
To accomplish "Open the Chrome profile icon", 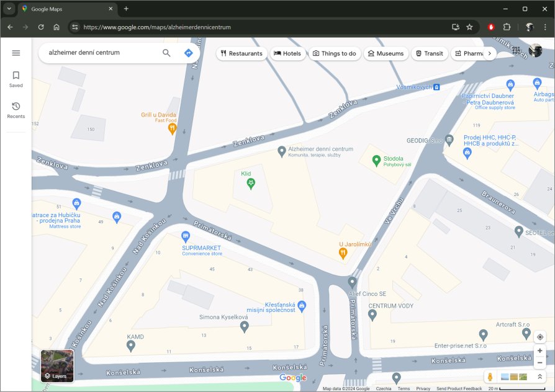I will pyautogui.click(x=530, y=27).
